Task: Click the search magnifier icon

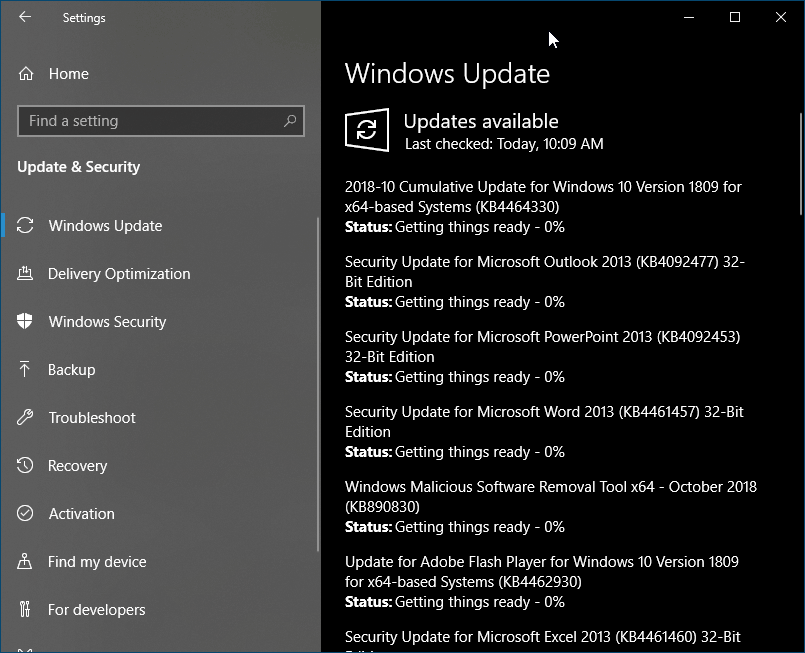Action: [290, 121]
